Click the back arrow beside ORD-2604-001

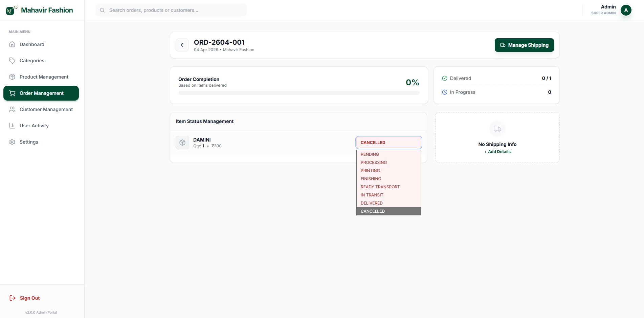(x=182, y=45)
